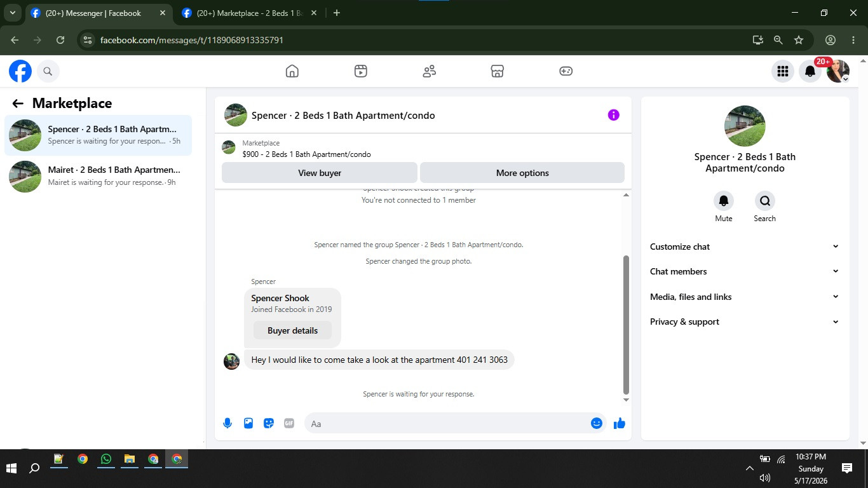Viewport: 868px width, 488px height.
Task: Click the message mentioning 401 241 3063
Action: (379, 360)
